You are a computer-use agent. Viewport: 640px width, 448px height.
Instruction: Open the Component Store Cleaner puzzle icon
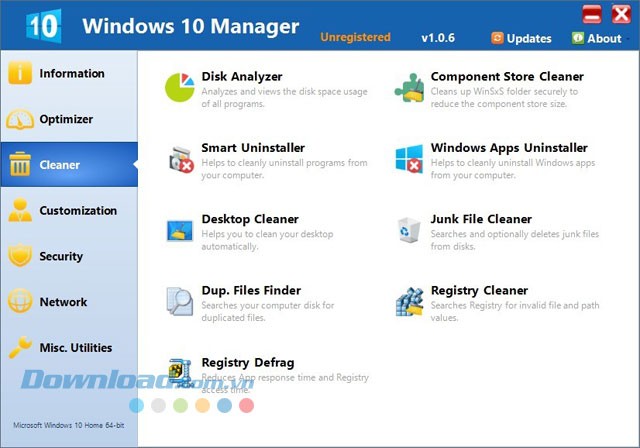(x=409, y=87)
